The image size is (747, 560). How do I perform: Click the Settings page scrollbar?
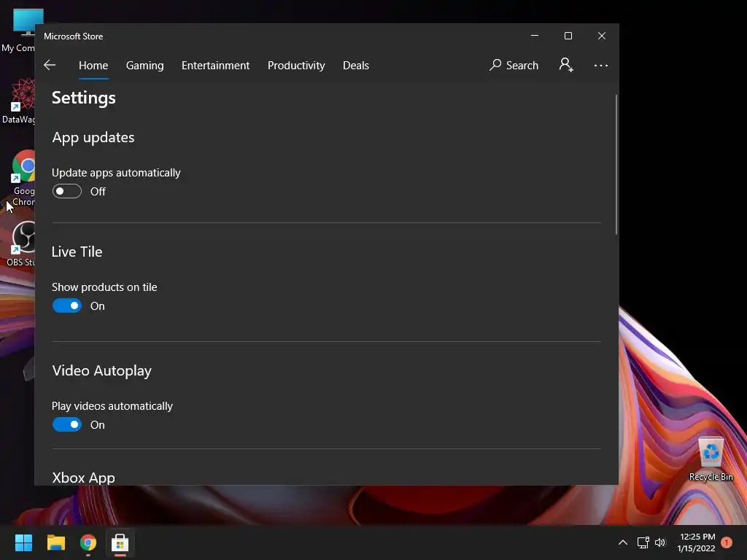(616, 164)
